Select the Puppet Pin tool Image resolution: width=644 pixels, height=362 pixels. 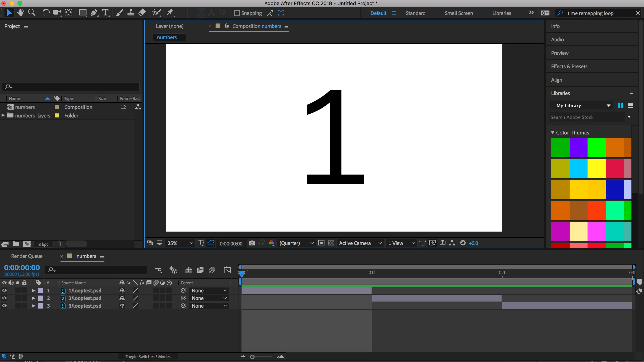pyautogui.click(x=170, y=13)
